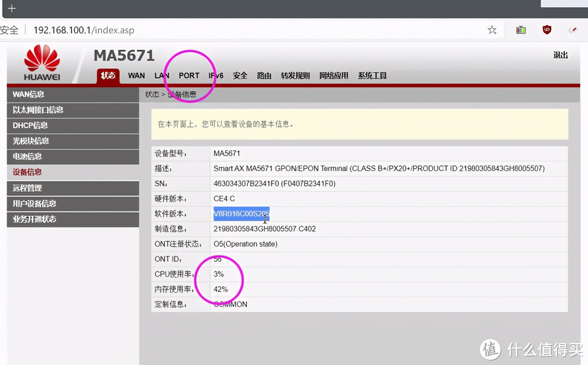Log out using the 退出 link

(x=560, y=55)
